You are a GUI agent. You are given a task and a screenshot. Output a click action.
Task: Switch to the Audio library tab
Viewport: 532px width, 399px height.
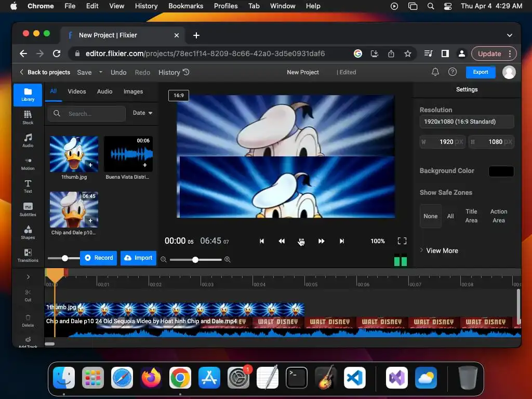point(104,91)
